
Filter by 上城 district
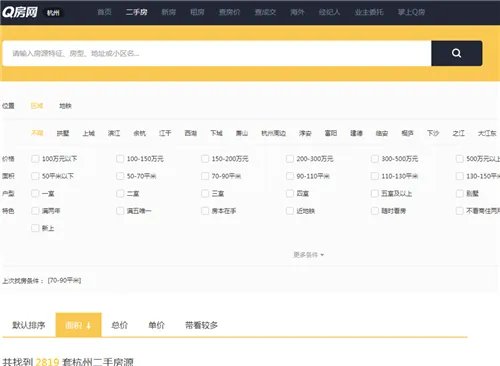click(x=89, y=133)
